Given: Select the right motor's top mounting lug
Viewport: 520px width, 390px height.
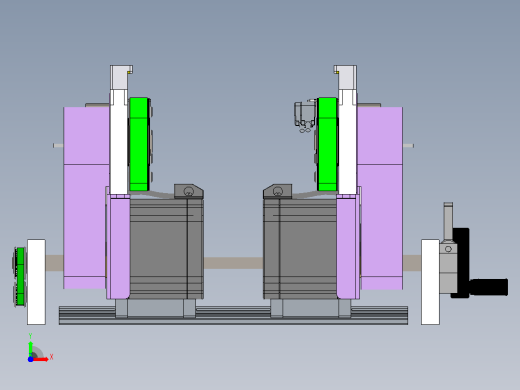Looking at the screenshot, I should pyautogui.click(x=278, y=191).
